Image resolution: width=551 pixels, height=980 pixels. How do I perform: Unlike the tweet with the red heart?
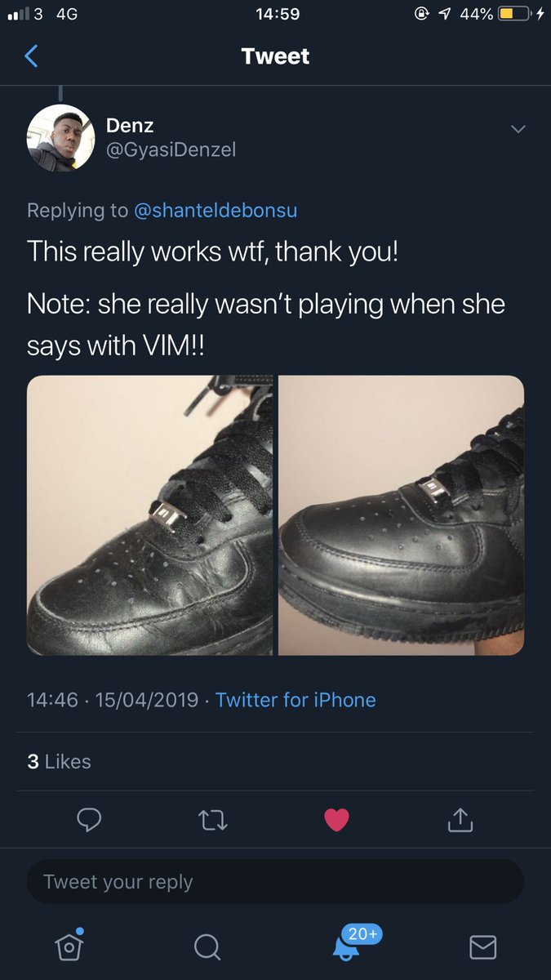336,819
